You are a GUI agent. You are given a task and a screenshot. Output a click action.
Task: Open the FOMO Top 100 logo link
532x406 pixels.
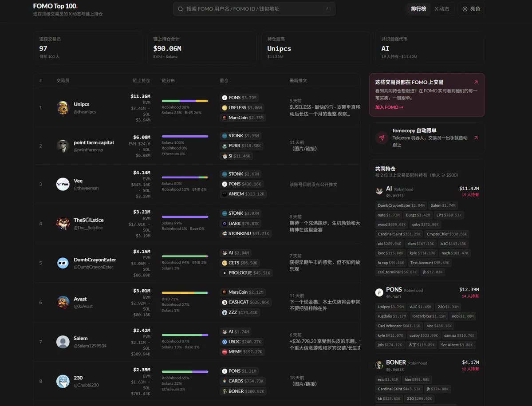pyautogui.click(x=55, y=6)
